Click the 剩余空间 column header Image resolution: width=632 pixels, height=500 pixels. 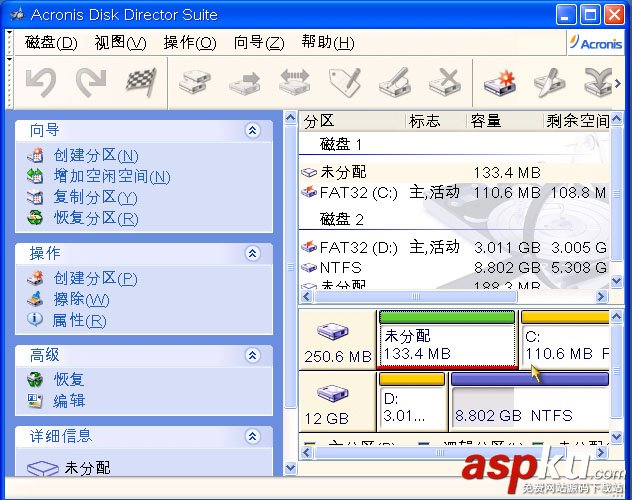[576, 121]
